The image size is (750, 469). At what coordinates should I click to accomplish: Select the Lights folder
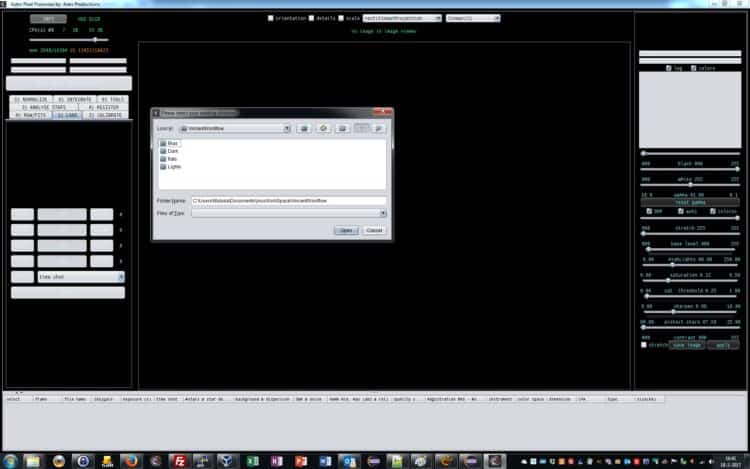click(x=171, y=167)
